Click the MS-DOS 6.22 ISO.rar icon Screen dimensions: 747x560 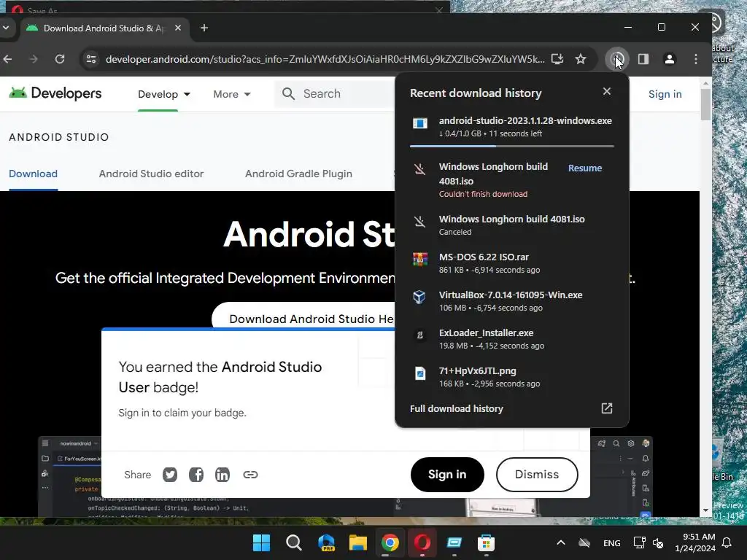419,260
